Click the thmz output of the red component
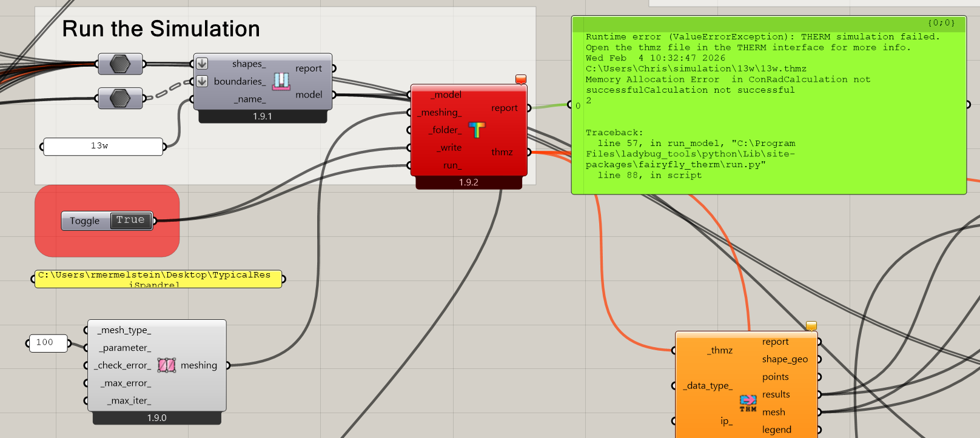Image resolution: width=980 pixels, height=438 pixels. coord(502,152)
